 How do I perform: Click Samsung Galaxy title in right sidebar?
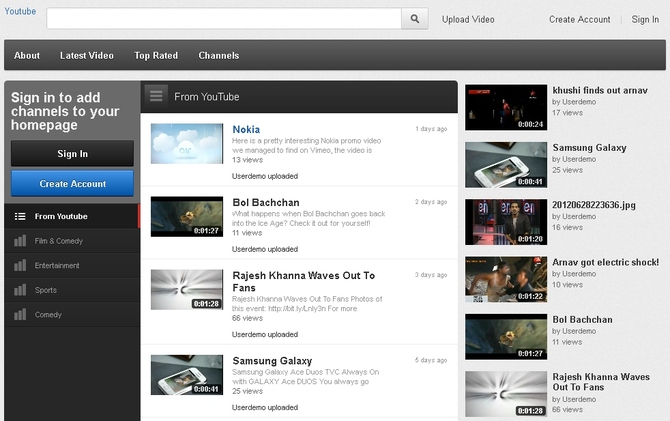[x=589, y=147]
